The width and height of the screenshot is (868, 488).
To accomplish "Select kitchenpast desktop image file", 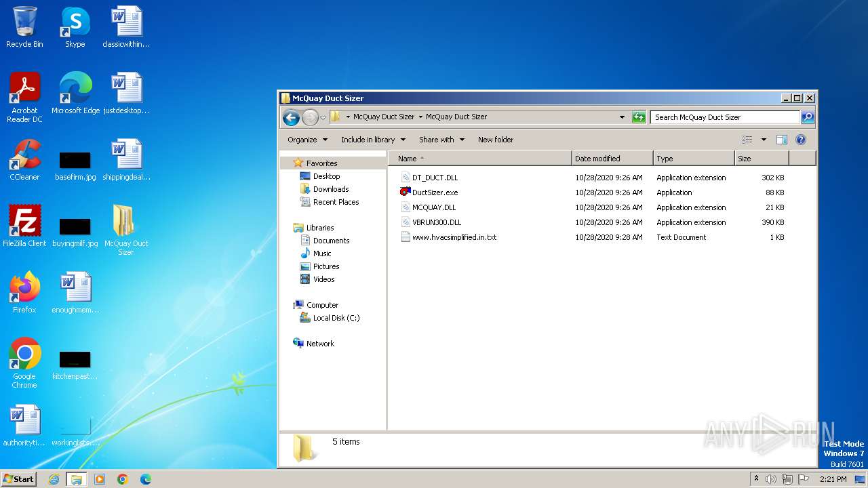I will point(75,365).
